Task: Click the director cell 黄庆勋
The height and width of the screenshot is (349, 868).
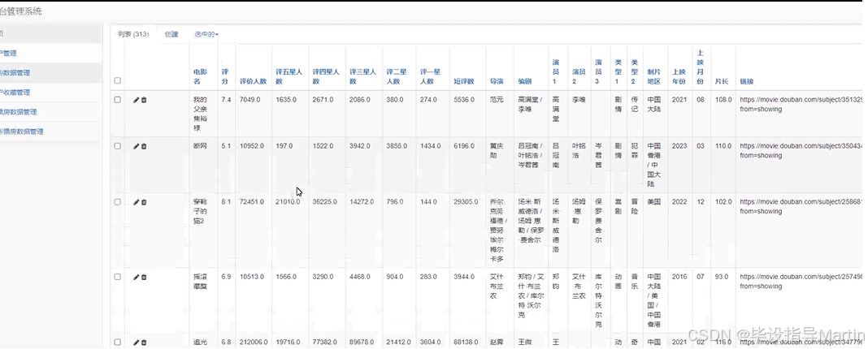Action: [x=496, y=150]
